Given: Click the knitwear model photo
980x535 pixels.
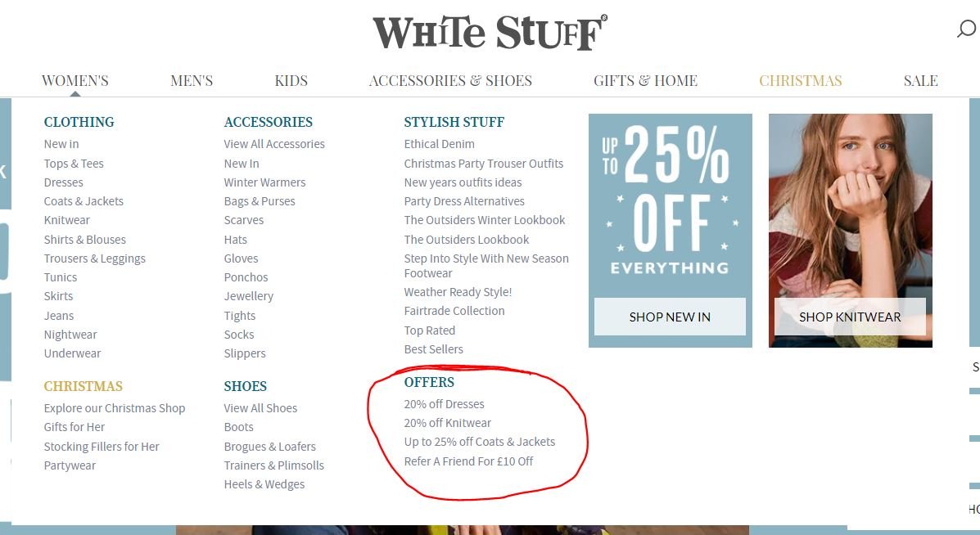Looking at the screenshot, I should 850,206.
